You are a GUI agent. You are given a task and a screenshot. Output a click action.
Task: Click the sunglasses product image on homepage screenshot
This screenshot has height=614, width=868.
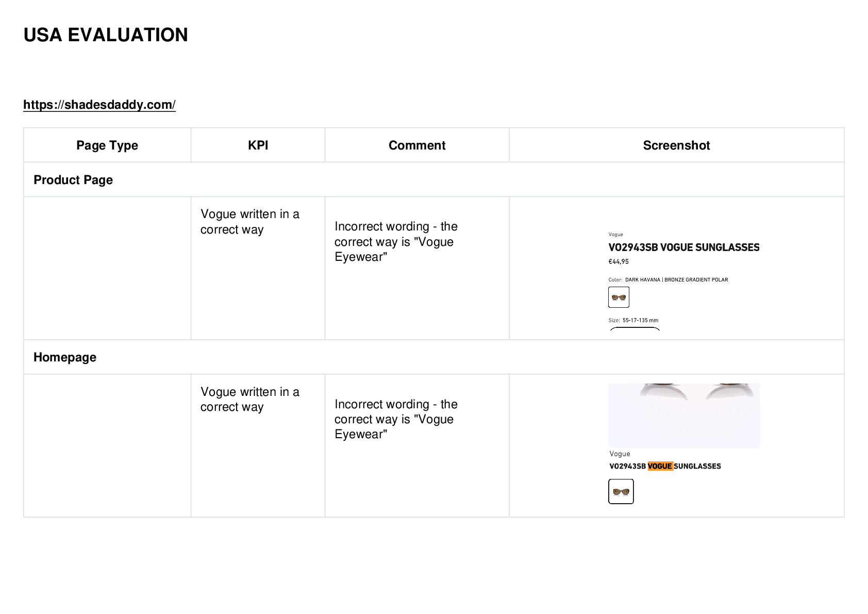click(684, 416)
